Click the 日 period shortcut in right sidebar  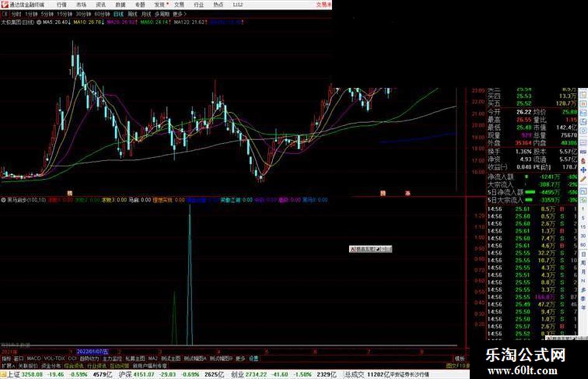click(583, 254)
